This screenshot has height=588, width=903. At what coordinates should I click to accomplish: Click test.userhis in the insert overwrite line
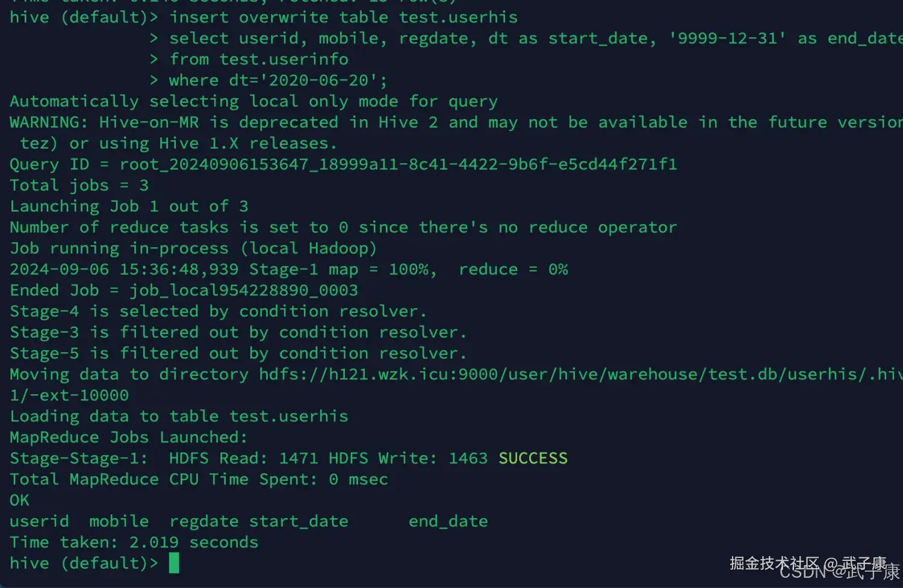[x=458, y=17]
